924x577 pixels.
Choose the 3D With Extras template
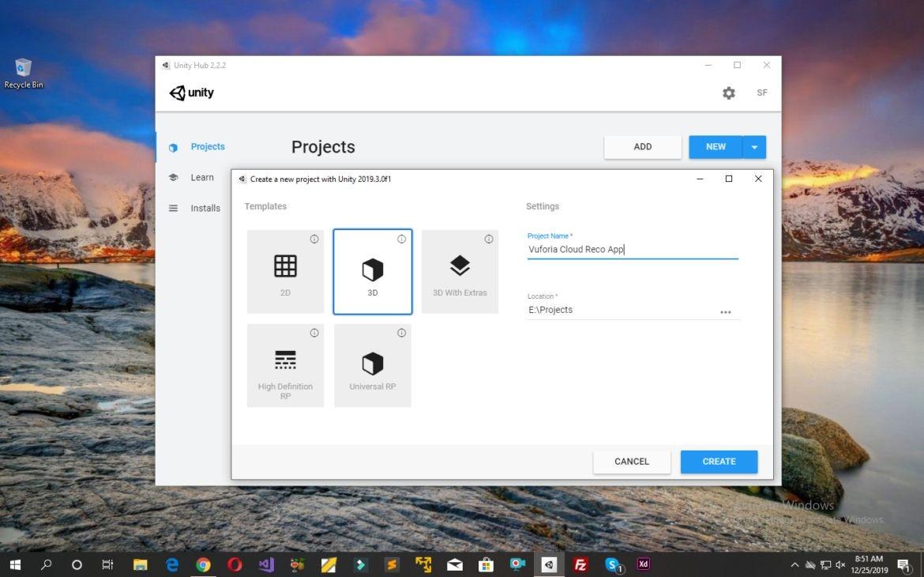[460, 271]
